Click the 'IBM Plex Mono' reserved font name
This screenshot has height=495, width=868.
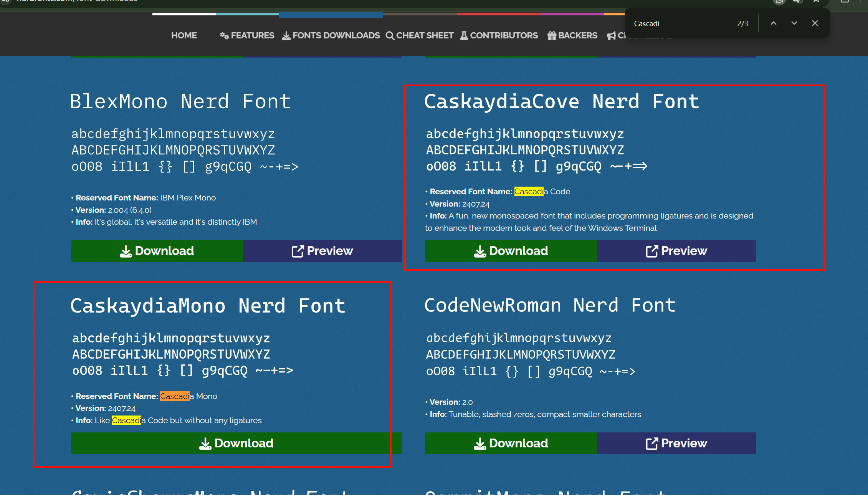pyautogui.click(x=188, y=198)
